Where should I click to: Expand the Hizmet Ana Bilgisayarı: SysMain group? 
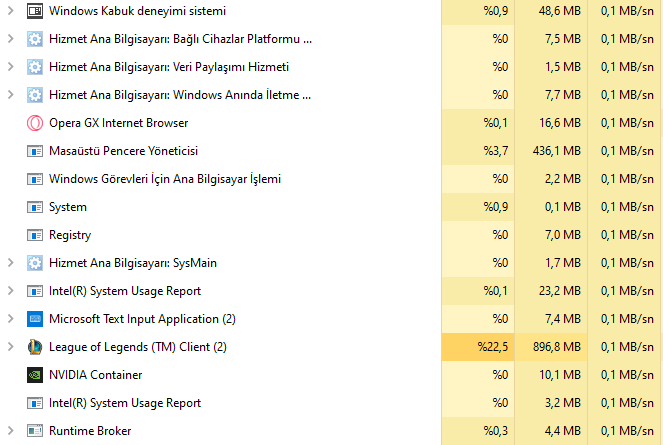click(x=11, y=263)
